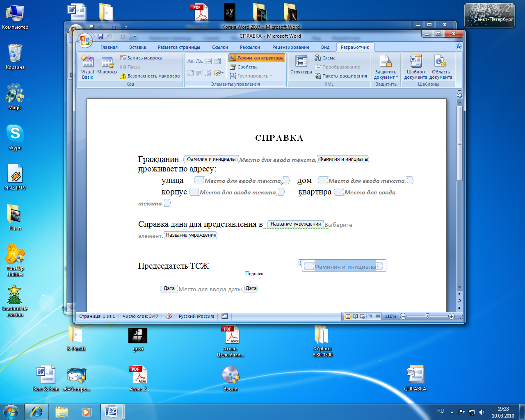Click the улица text placeholder field

pyautogui.click(x=243, y=181)
